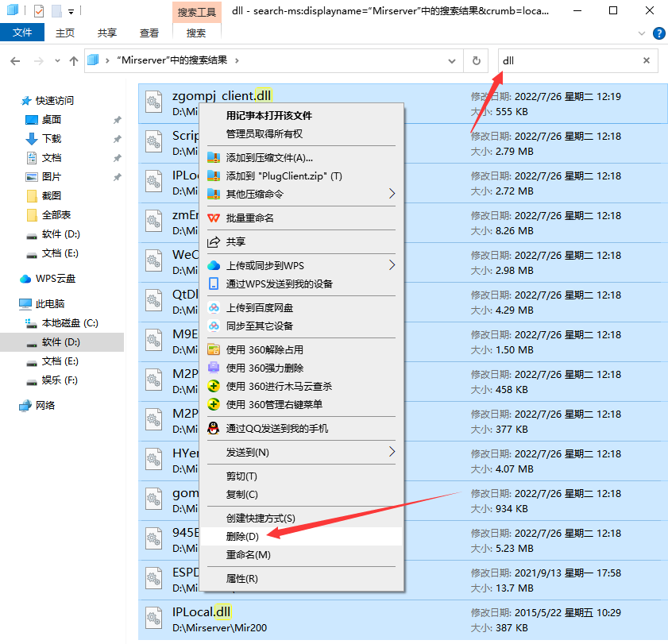This screenshot has height=644, width=668.
Task: Click inside the dll search box
Action: (x=571, y=60)
